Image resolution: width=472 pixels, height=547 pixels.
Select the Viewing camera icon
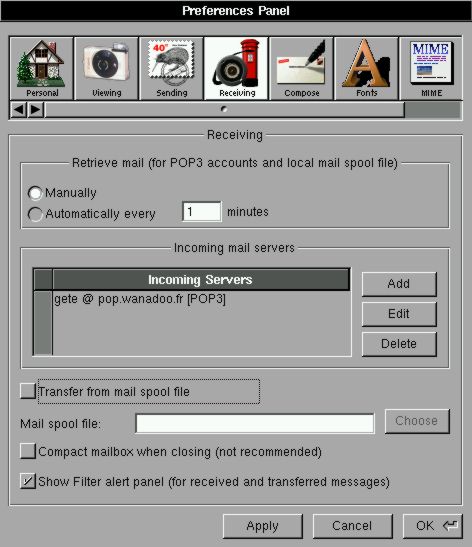pyautogui.click(x=106, y=68)
